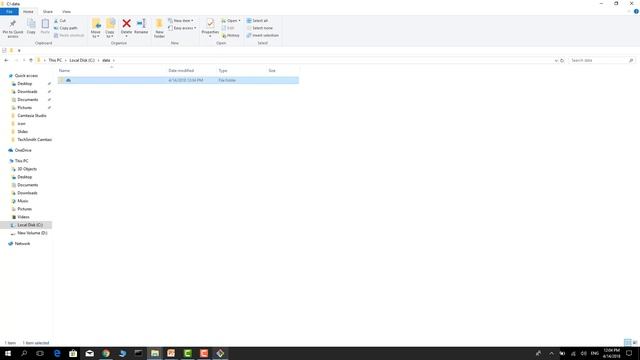Viewport: 640px width, 360px height.
Task: Open Copy to dropdown
Action: 110,34
